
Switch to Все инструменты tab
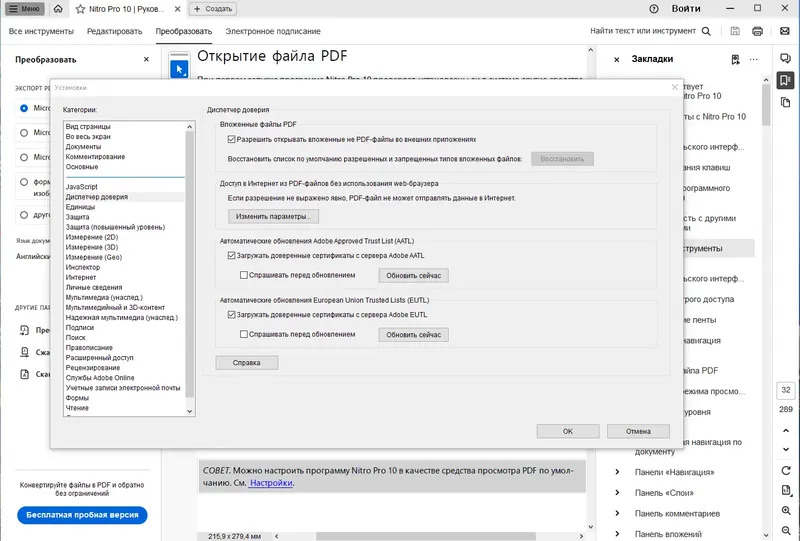coord(41,31)
